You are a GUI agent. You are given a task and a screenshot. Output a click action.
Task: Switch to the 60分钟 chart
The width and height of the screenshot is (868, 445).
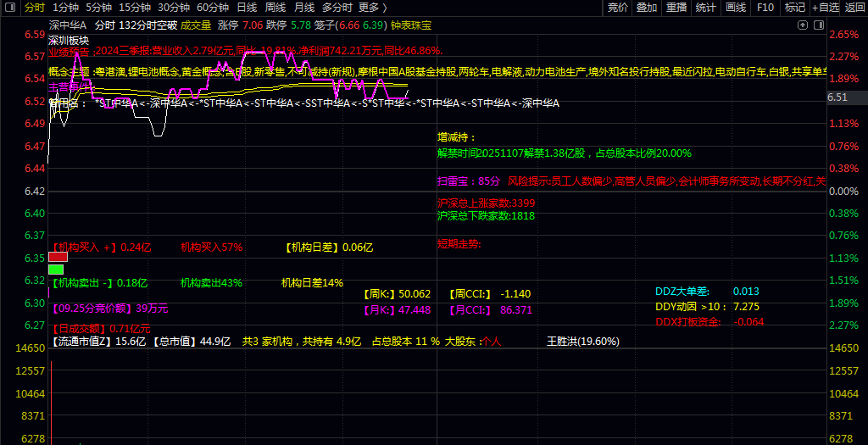[x=213, y=7]
